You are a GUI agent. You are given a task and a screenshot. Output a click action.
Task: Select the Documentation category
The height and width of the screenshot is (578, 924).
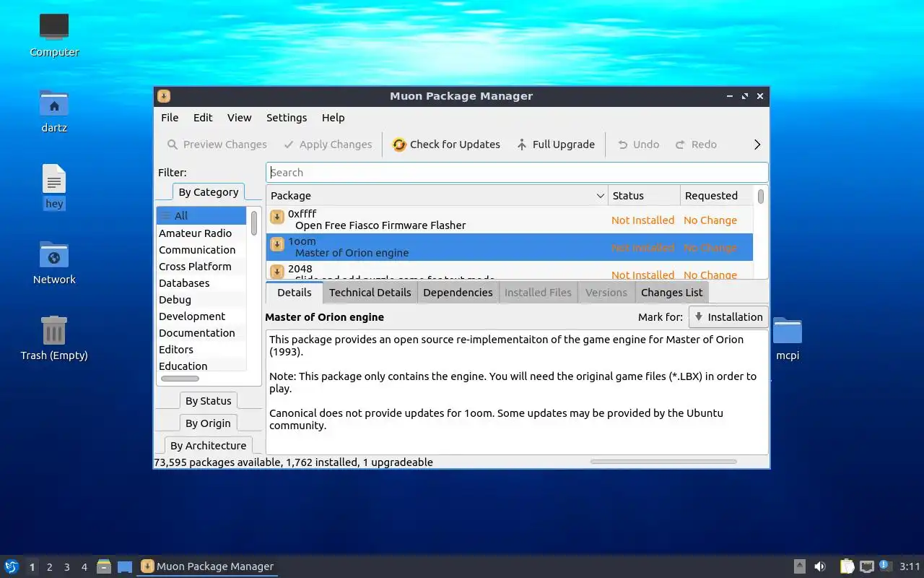click(x=201, y=333)
